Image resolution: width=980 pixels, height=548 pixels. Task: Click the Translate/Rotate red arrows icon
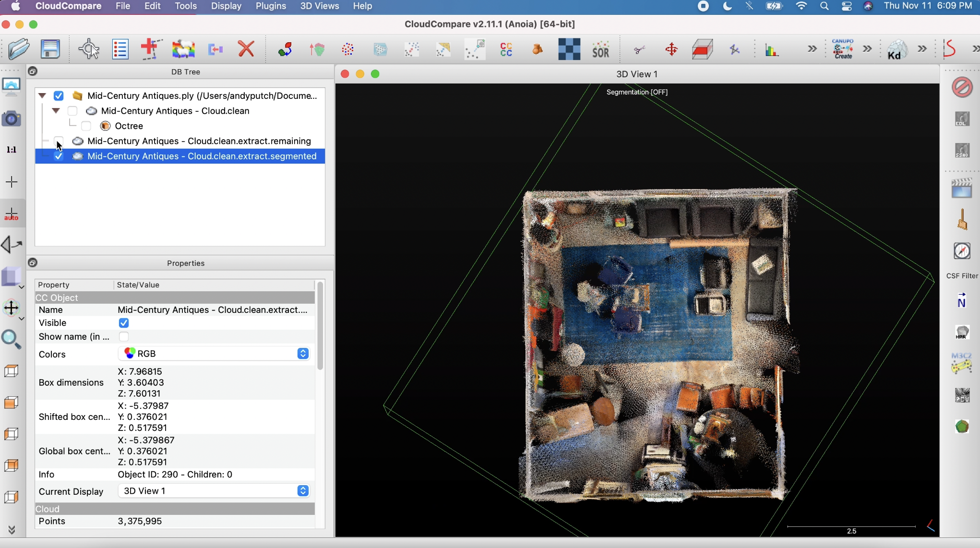(671, 49)
